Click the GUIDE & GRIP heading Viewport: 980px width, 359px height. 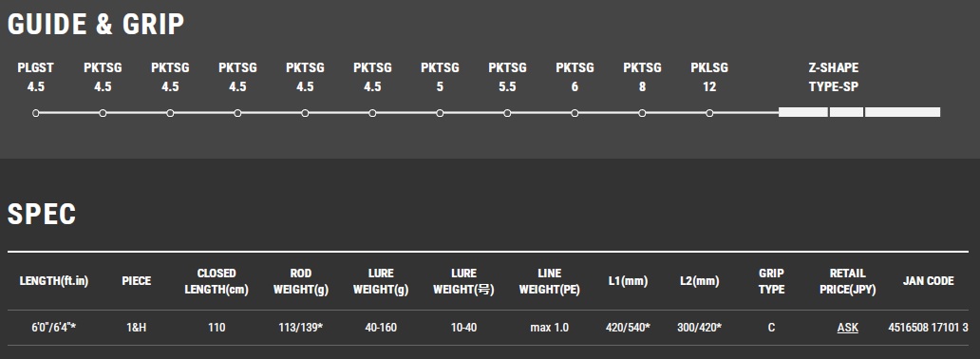[x=96, y=25]
